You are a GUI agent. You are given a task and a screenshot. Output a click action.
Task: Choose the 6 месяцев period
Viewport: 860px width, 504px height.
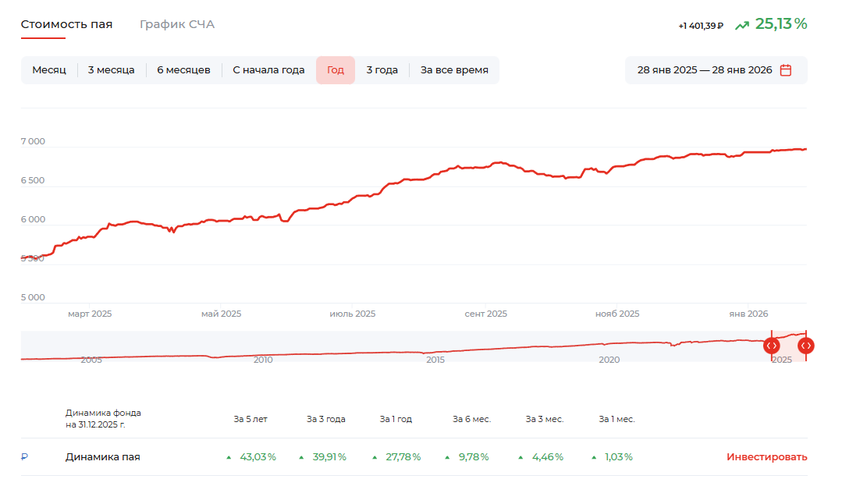tap(183, 70)
